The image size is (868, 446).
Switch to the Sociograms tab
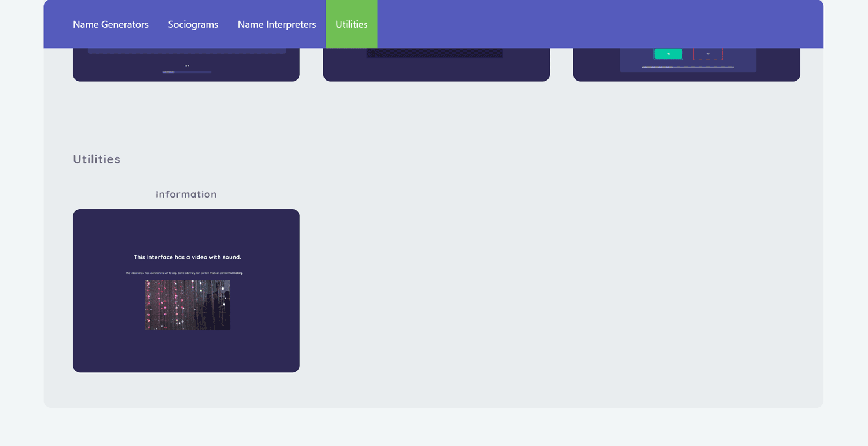click(x=193, y=24)
